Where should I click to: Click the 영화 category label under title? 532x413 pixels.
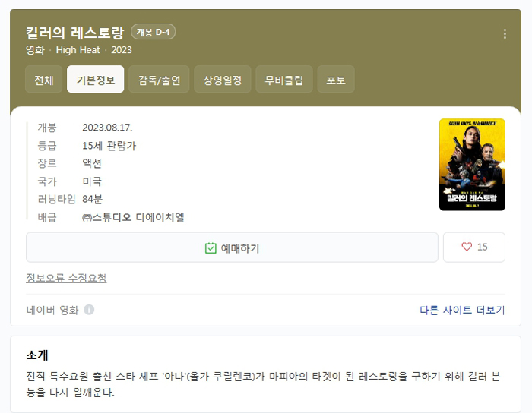[x=35, y=50]
